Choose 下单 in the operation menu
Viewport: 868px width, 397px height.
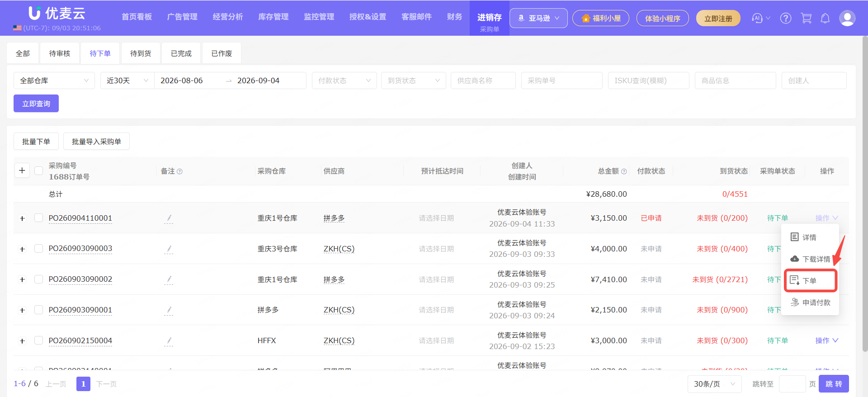click(811, 280)
